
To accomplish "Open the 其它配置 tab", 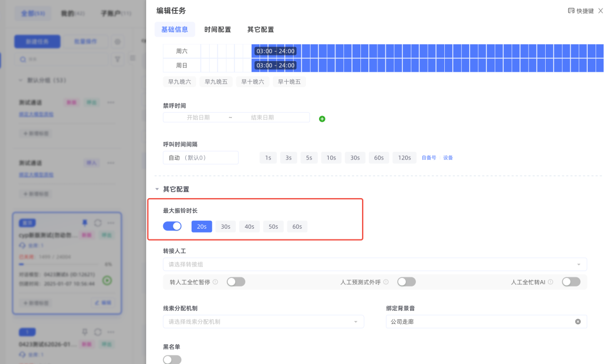I will [261, 29].
